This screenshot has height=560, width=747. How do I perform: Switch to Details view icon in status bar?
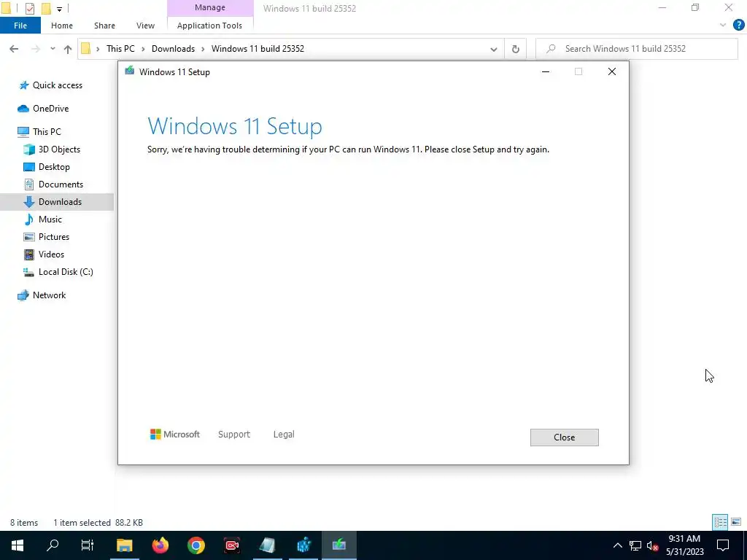coord(720,522)
